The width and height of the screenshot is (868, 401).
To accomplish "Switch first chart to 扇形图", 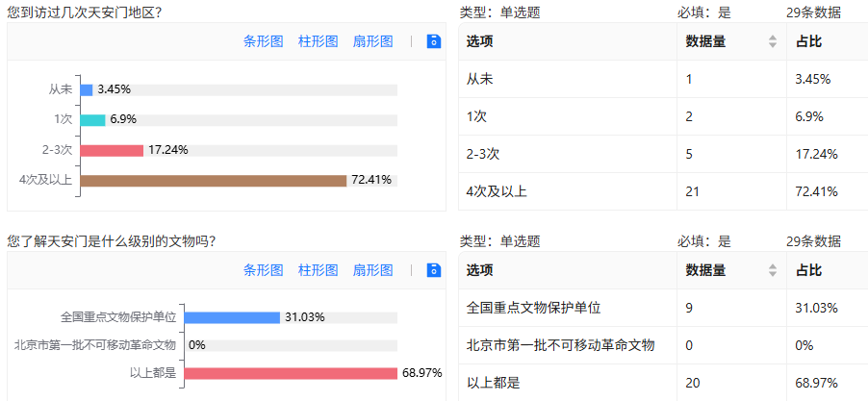I will point(372,41).
